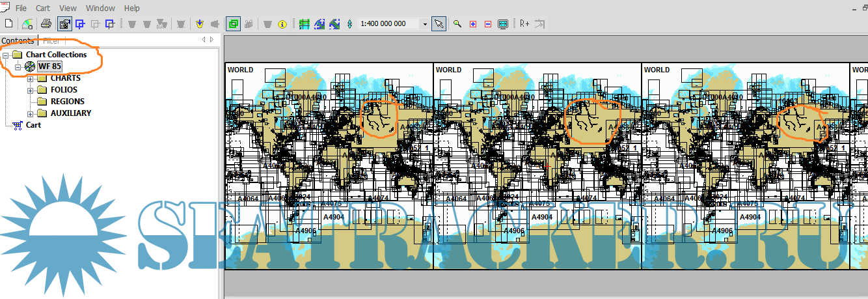Select the magnifying glass zoom tool

point(457,24)
